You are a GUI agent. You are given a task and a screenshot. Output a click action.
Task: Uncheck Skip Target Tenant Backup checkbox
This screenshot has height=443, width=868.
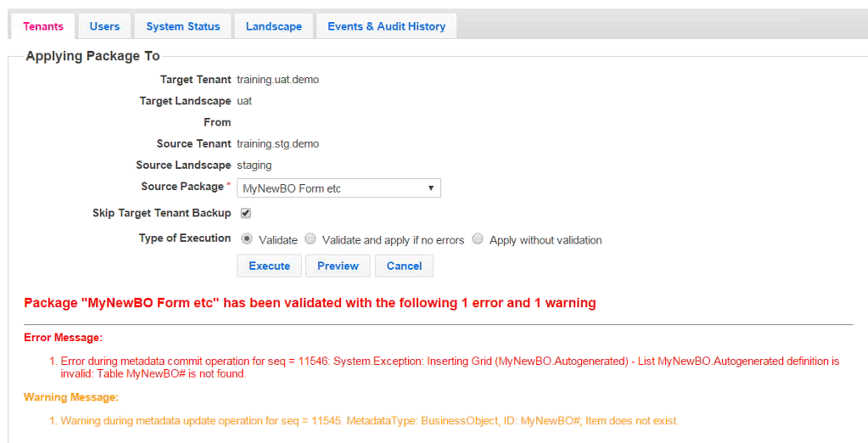[x=246, y=213]
